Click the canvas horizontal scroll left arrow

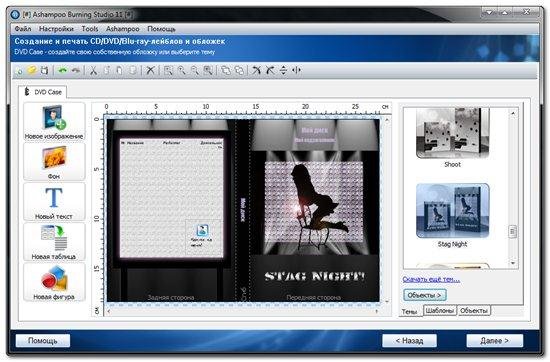(109, 311)
